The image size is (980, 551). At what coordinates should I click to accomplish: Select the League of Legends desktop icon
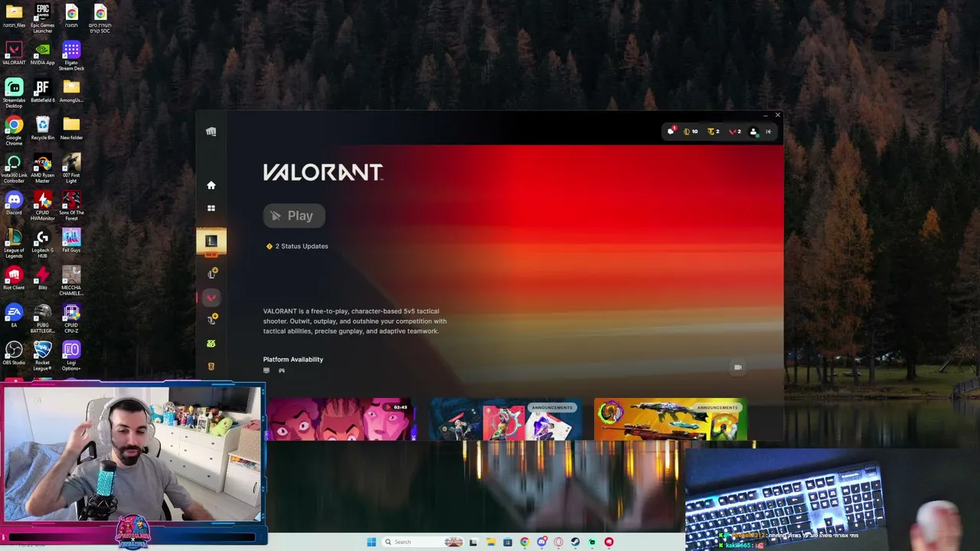(x=14, y=243)
